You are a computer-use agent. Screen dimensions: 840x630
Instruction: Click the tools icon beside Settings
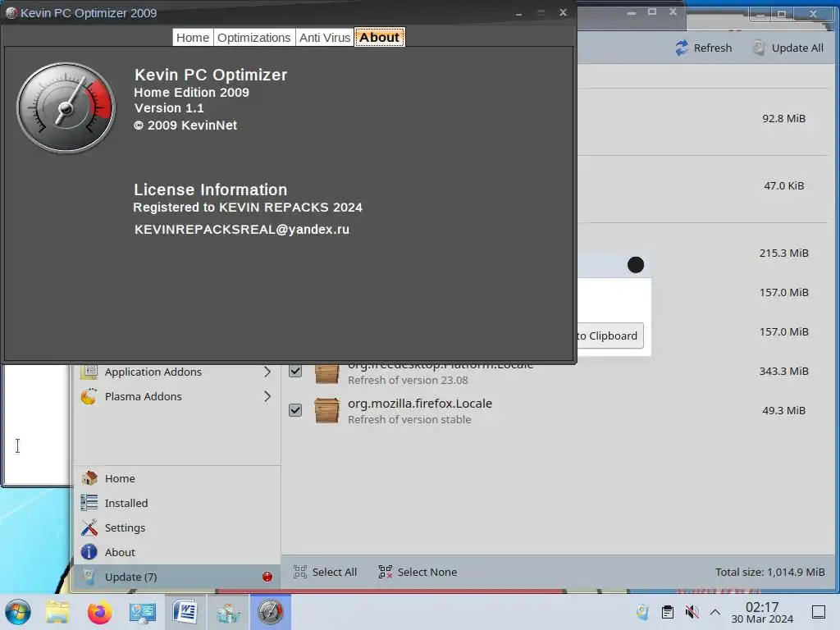pos(89,527)
